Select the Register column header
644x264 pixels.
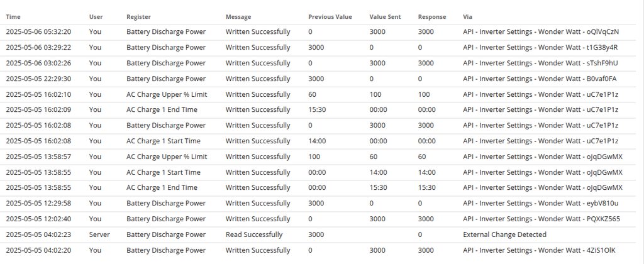pos(138,16)
